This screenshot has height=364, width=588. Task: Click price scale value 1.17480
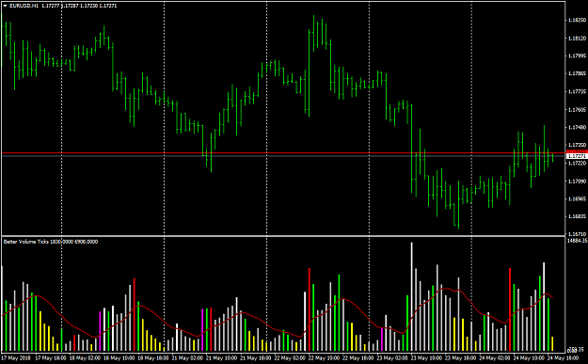coord(577,128)
